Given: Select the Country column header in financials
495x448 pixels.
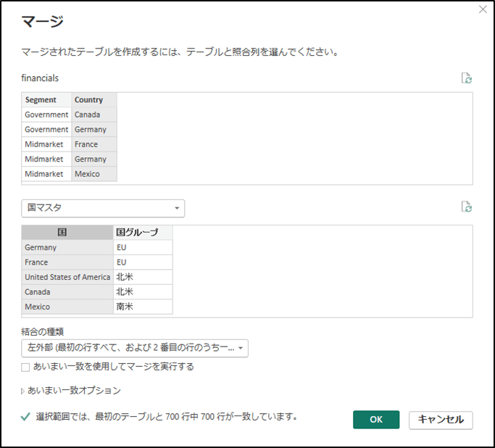Looking at the screenshot, I should [x=94, y=100].
